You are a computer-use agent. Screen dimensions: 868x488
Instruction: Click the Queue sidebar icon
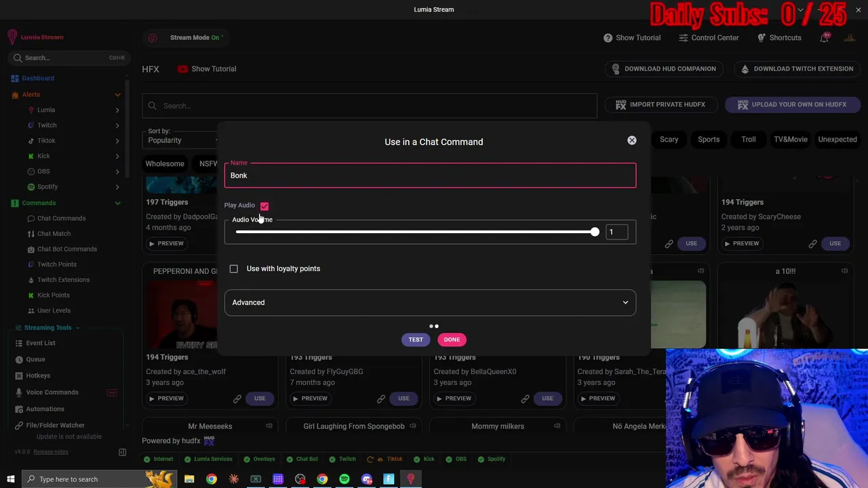click(19, 359)
